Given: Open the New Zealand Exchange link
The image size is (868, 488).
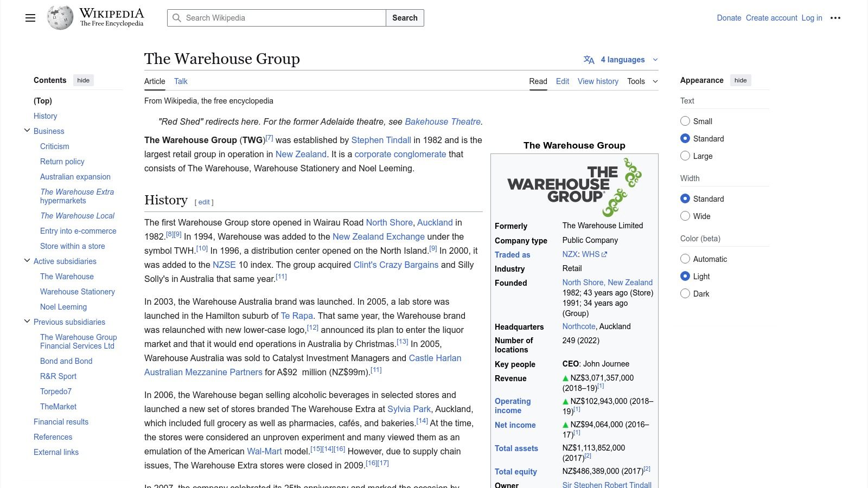Looking at the screenshot, I should (x=379, y=236).
